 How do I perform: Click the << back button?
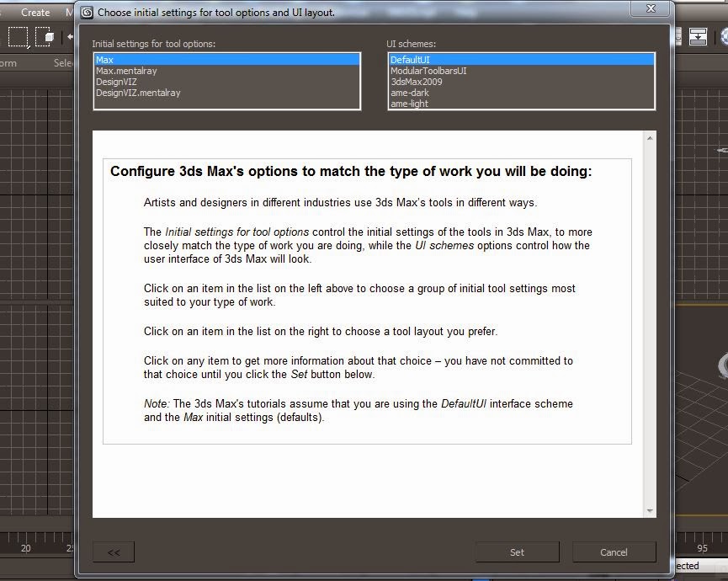point(114,552)
